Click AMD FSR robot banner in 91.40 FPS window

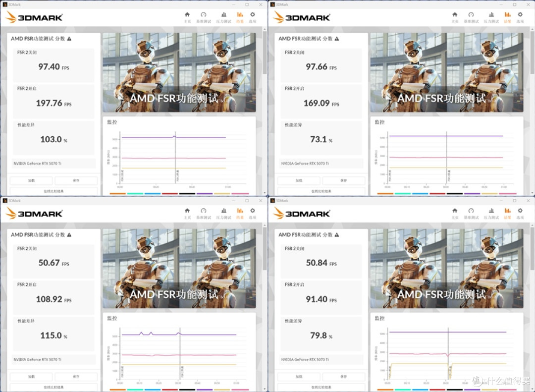(447, 269)
